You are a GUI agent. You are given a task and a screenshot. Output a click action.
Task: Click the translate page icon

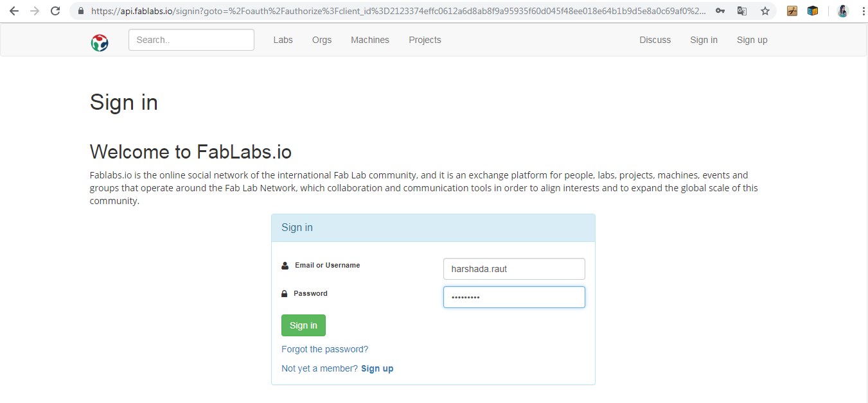742,11
